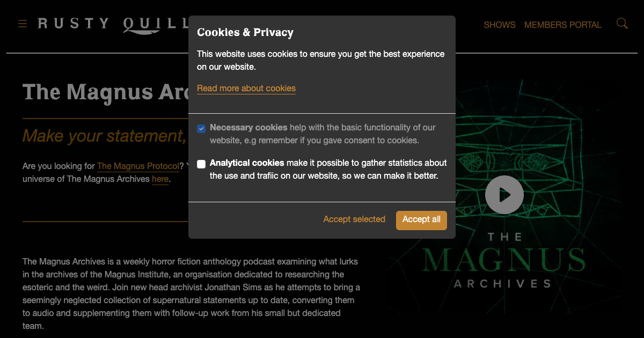
Task: Follow The Magnus Protocol link
Action: coord(138,166)
